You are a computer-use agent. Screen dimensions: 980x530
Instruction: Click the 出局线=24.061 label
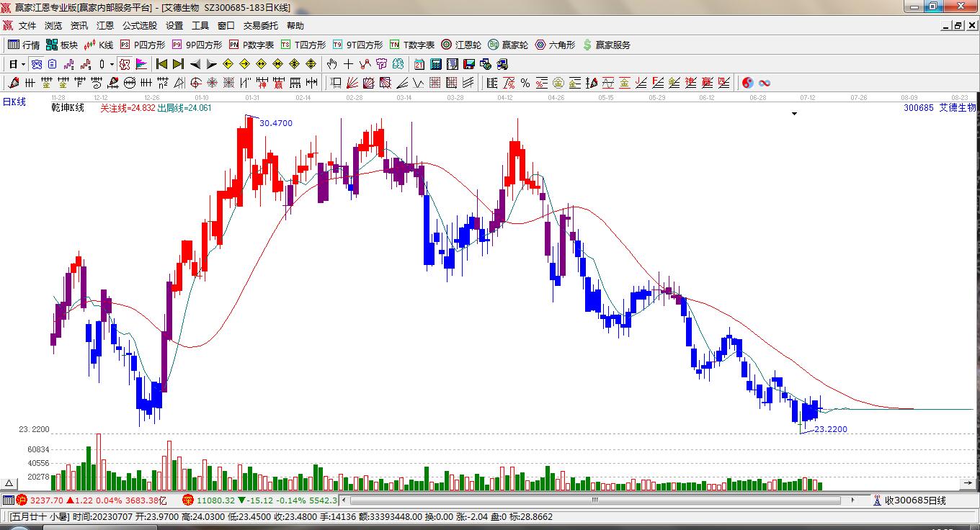point(184,108)
